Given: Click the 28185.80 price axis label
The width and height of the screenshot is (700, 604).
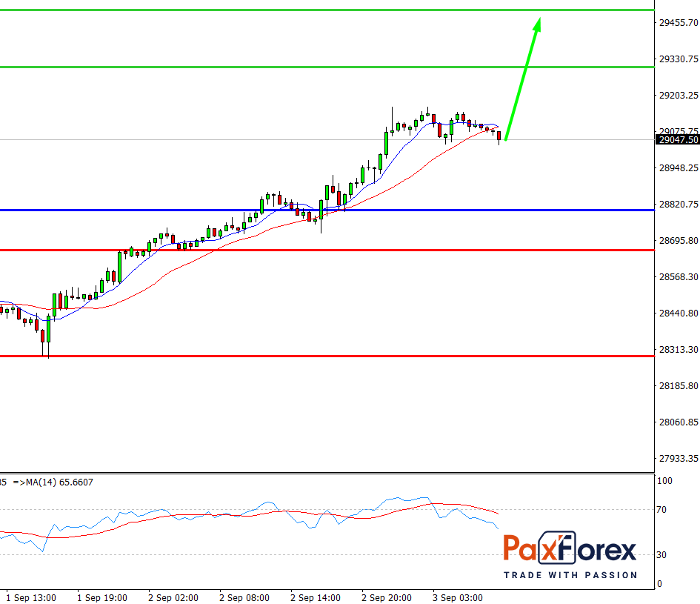Looking at the screenshot, I should pos(679,385).
